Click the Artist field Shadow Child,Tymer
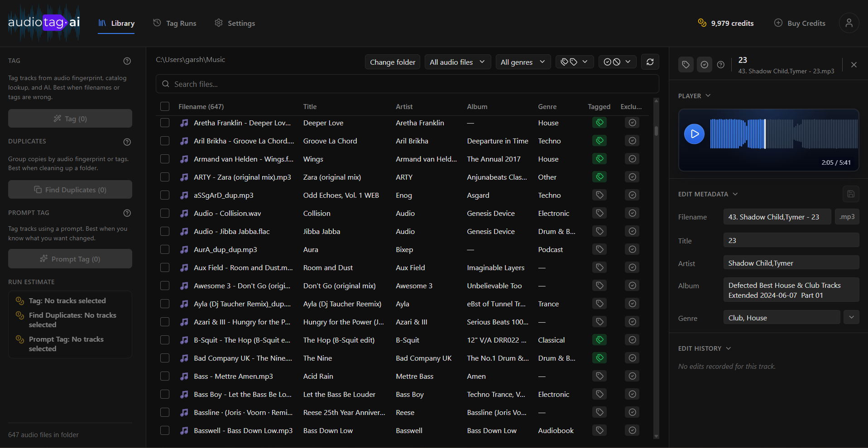The height and width of the screenshot is (448, 868). click(x=791, y=263)
